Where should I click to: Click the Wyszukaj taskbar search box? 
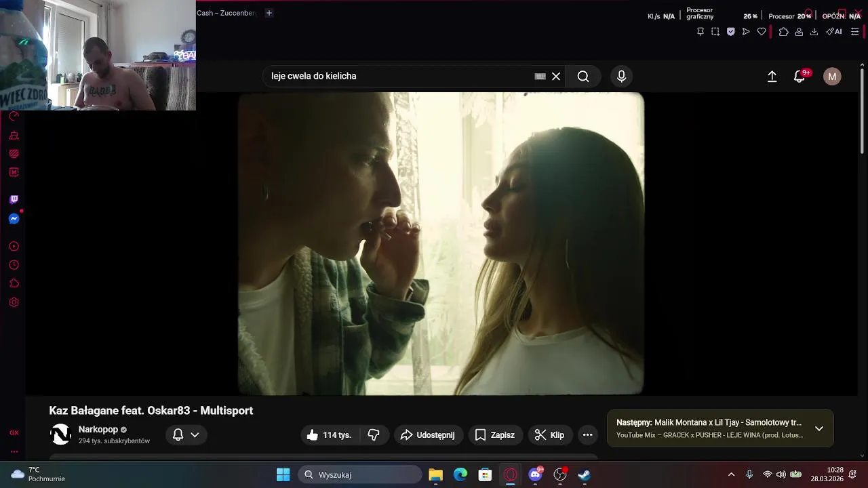[360, 474]
